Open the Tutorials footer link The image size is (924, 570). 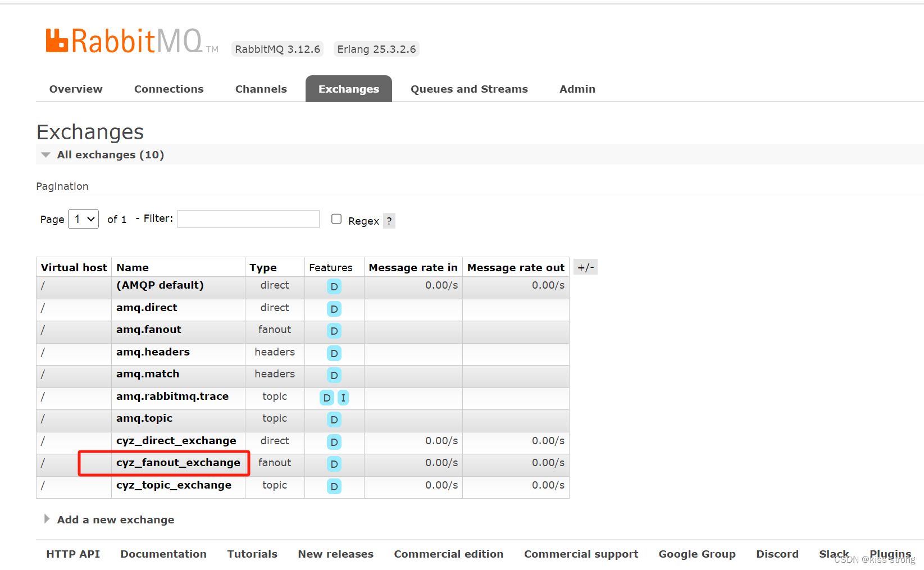(252, 554)
